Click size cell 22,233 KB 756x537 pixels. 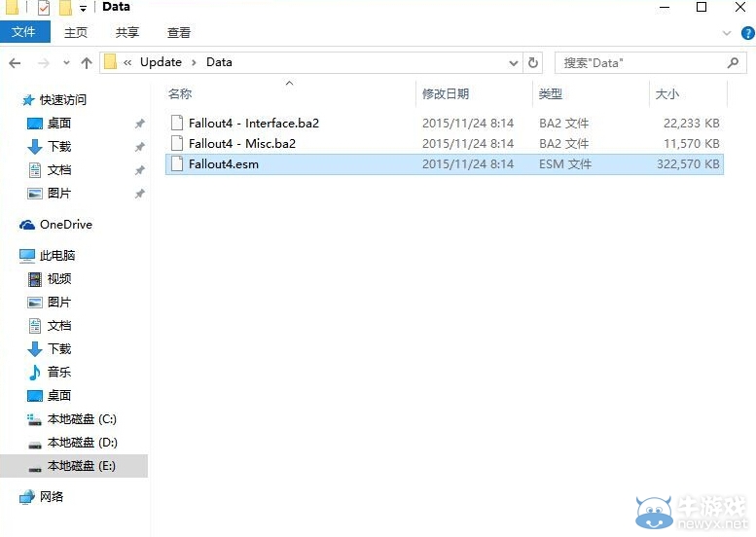click(x=692, y=124)
